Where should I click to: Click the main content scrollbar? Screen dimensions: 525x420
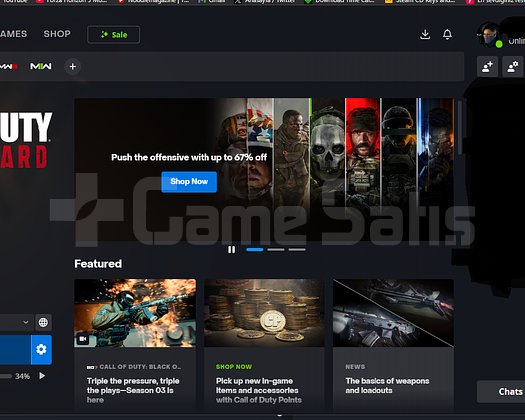tap(460, 127)
